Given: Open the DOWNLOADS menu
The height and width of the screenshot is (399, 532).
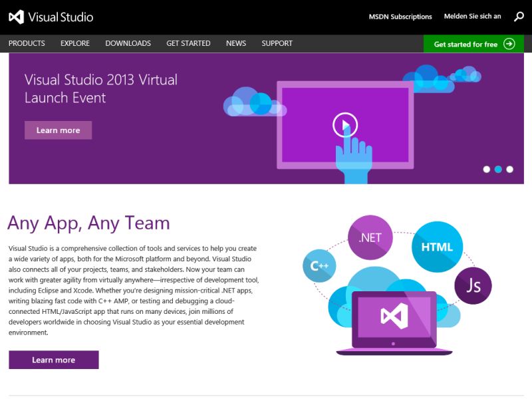Looking at the screenshot, I should click(x=128, y=43).
